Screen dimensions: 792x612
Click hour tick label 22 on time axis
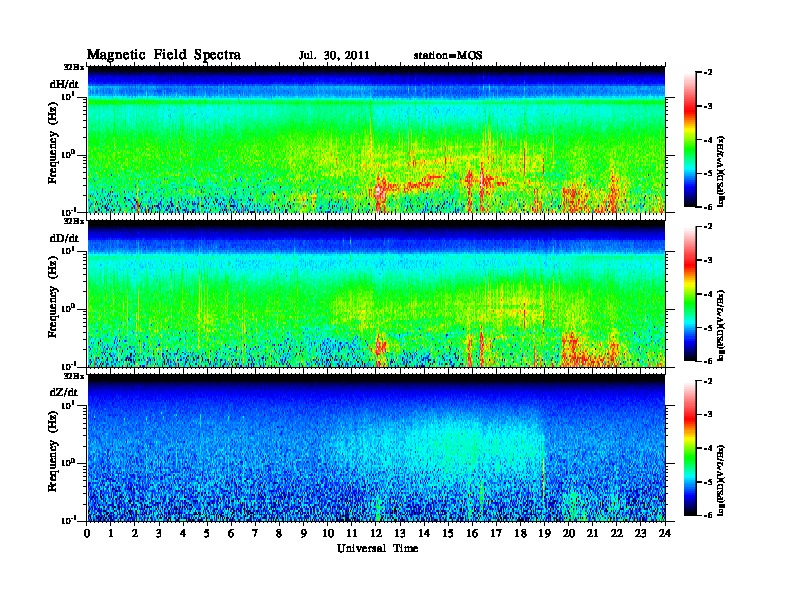[x=617, y=534]
